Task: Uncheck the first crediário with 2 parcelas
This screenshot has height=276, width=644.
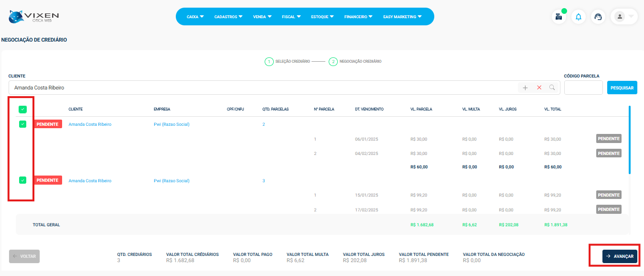Action: click(x=22, y=124)
